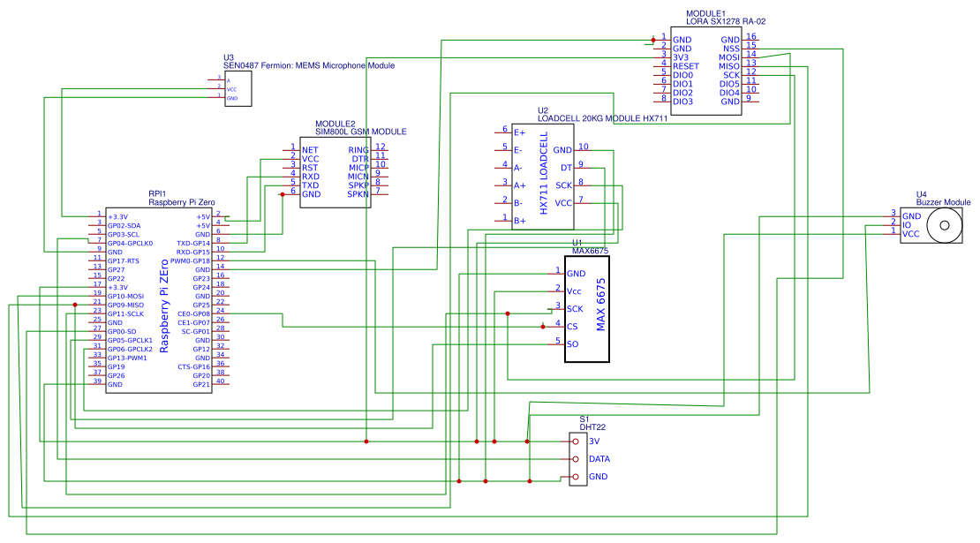This screenshot has height=543, width=980.
Task: Click the LOADCELL 20KG MODULE HX711 title
Action: coord(602,118)
